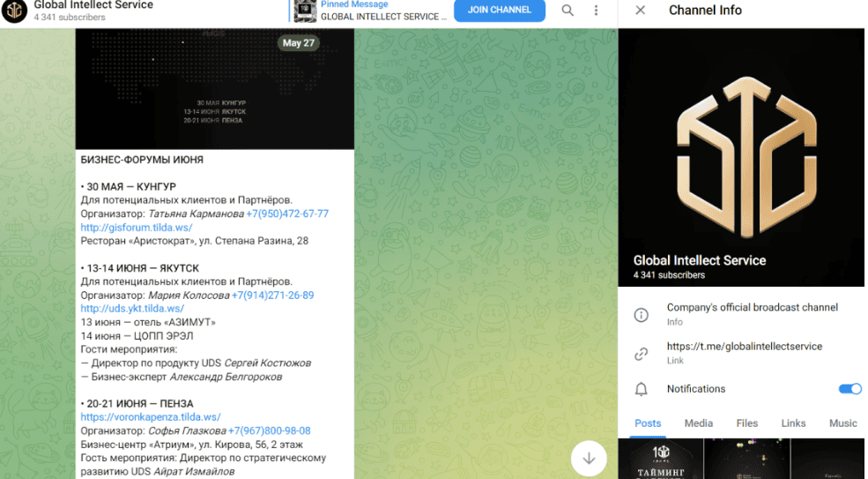This screenshot has height=479, width=868.
Task: Switch to the Posts tab
Action: 648,423
